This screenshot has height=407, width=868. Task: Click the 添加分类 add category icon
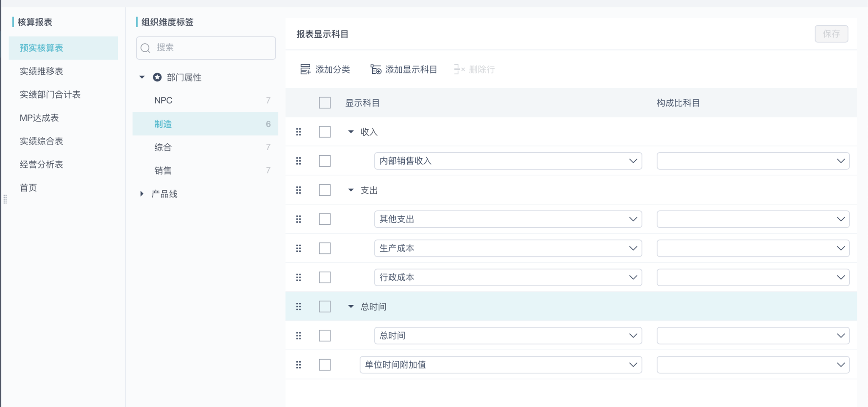click(305, 69)
